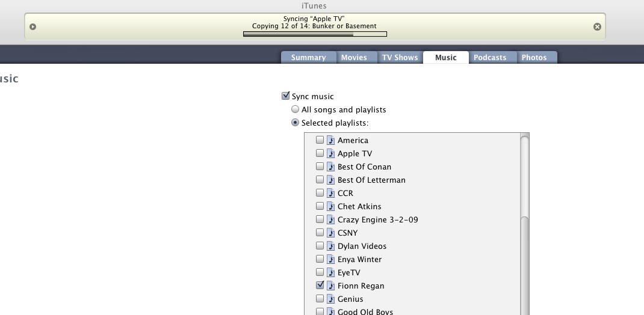644x315 pixels.
Task: Check the CSNY playlist checkbox
Action: pos(320,233)
